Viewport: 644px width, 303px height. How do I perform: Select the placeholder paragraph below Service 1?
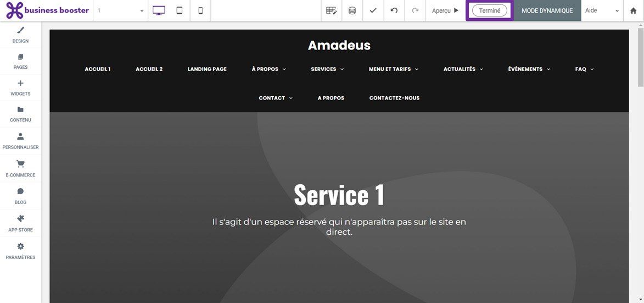[x=339, y=227]
